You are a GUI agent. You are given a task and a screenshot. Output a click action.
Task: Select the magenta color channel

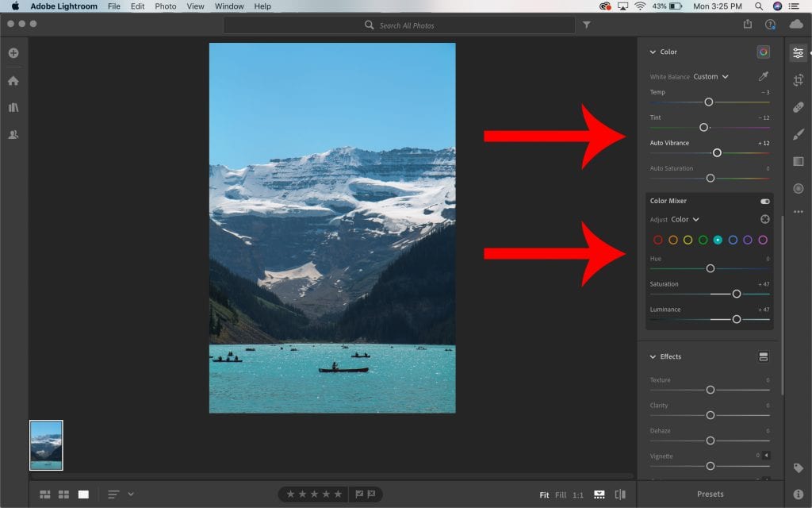pos(763,240)
